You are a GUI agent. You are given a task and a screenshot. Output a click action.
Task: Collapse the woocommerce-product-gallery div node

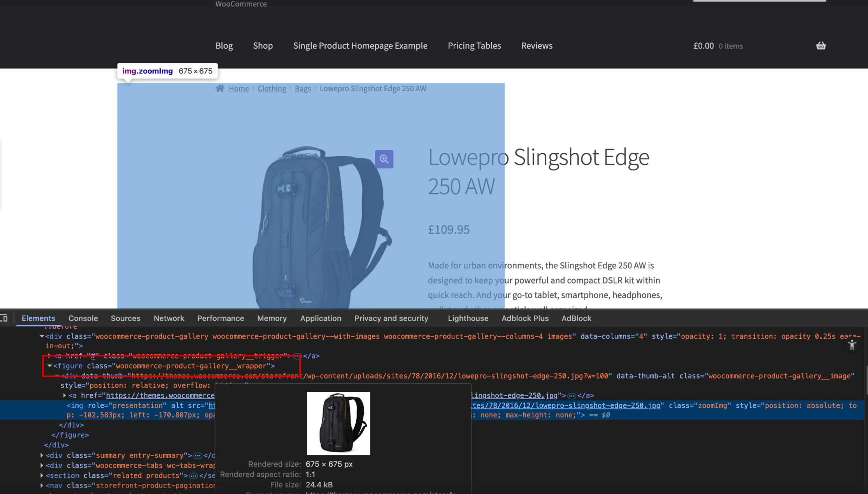42,336
